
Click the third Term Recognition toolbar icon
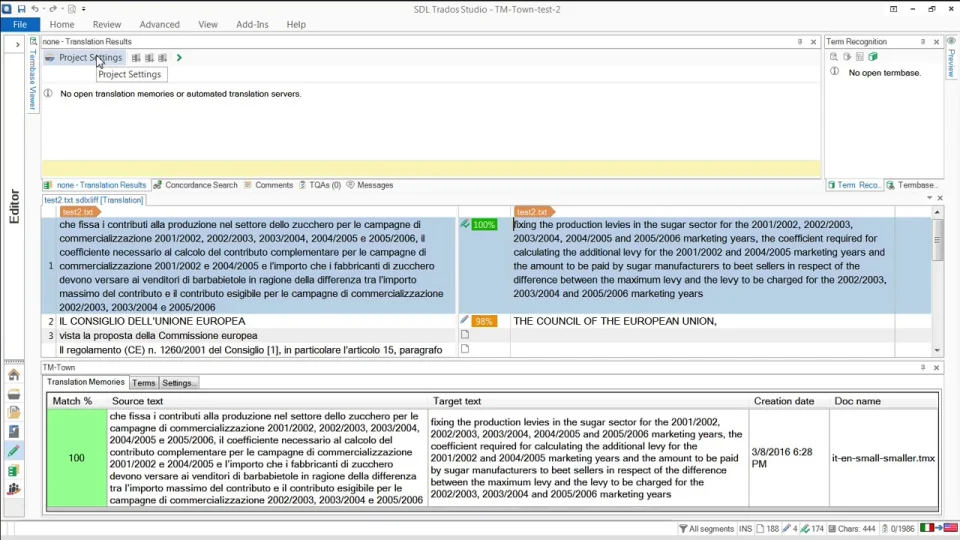coord(860,57)
